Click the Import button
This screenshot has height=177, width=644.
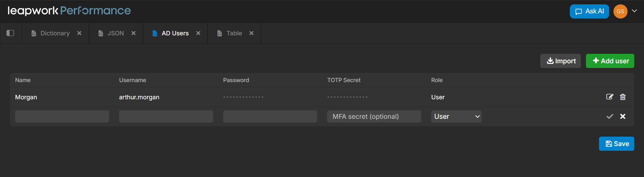560,61
